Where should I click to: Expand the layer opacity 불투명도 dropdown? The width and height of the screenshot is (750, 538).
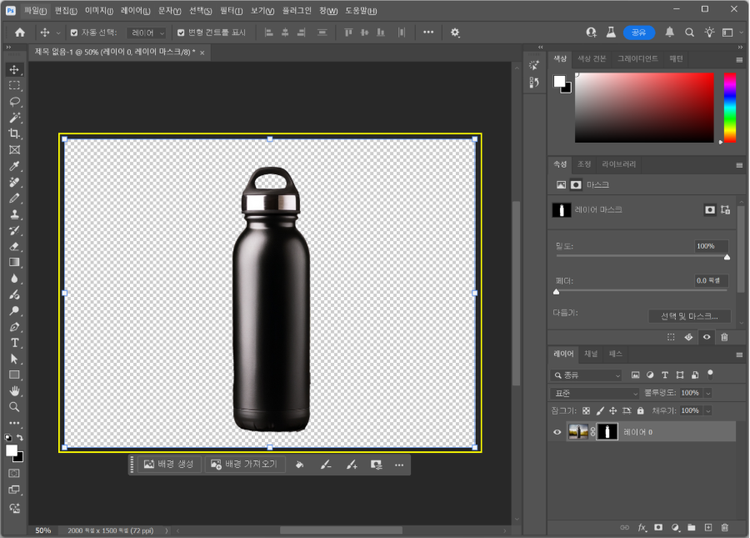pos(710,393)
